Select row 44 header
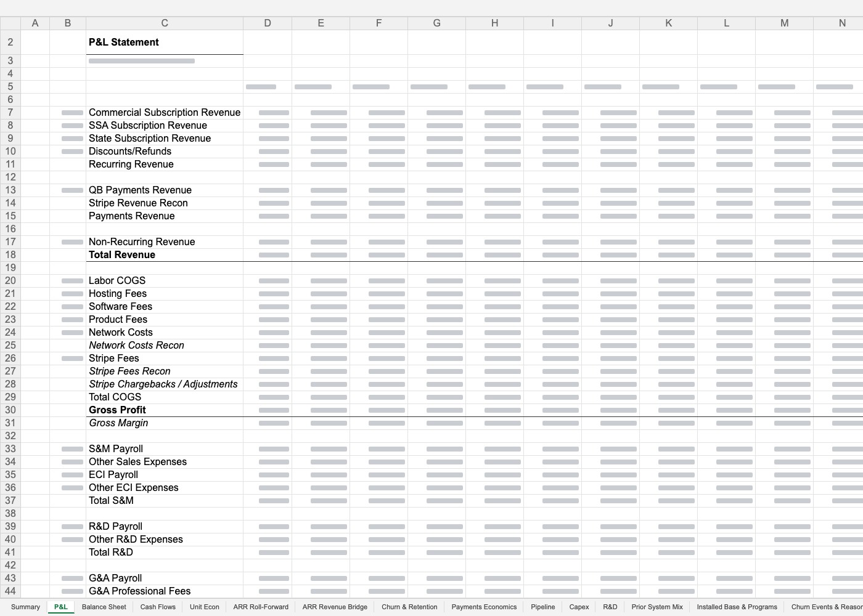This screenshot has height=616, width=863. click(x=10, y=591)
